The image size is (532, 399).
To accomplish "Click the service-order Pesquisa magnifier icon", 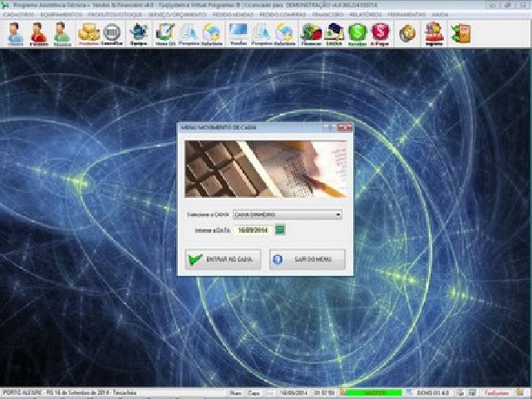I will 189,34.
